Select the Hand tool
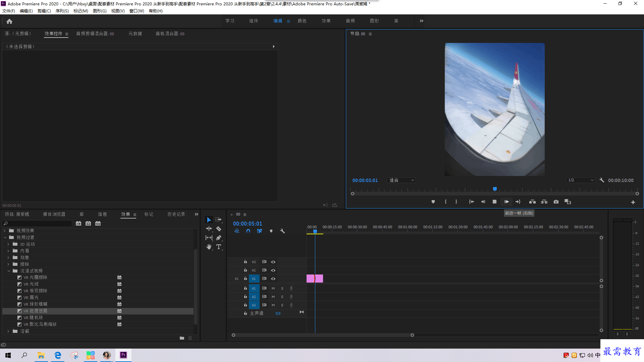644x362 pixels. [209, 247]
